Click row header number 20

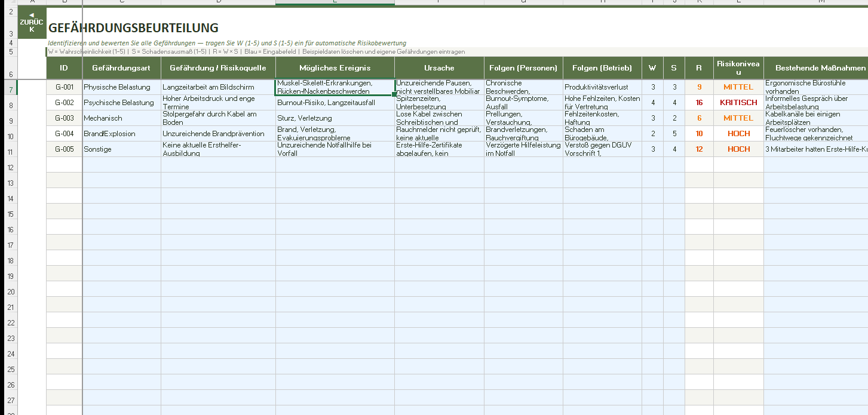pyautogui.click(x=11, y=292)
